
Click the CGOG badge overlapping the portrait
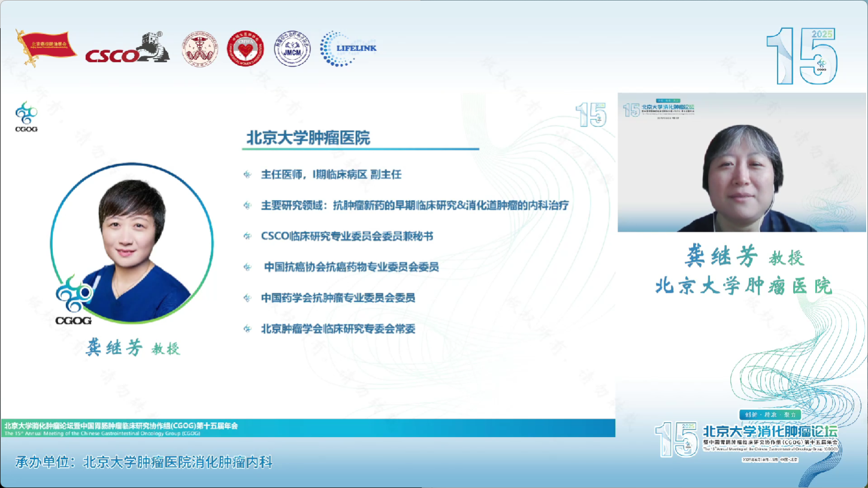point(74,301)
